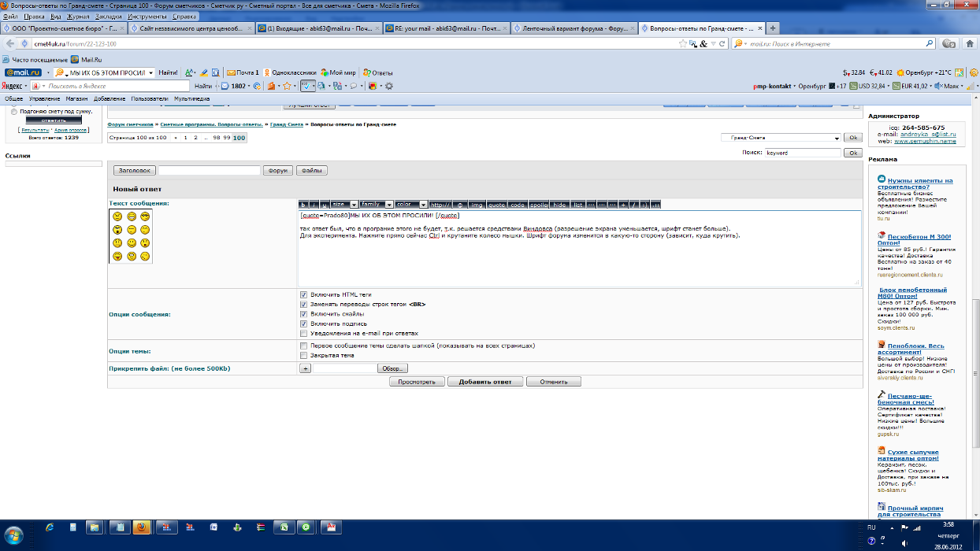Click Internet Explorer icon in taskbar
The width and height of the screenshot is (980, 551).
click(50, 526)
